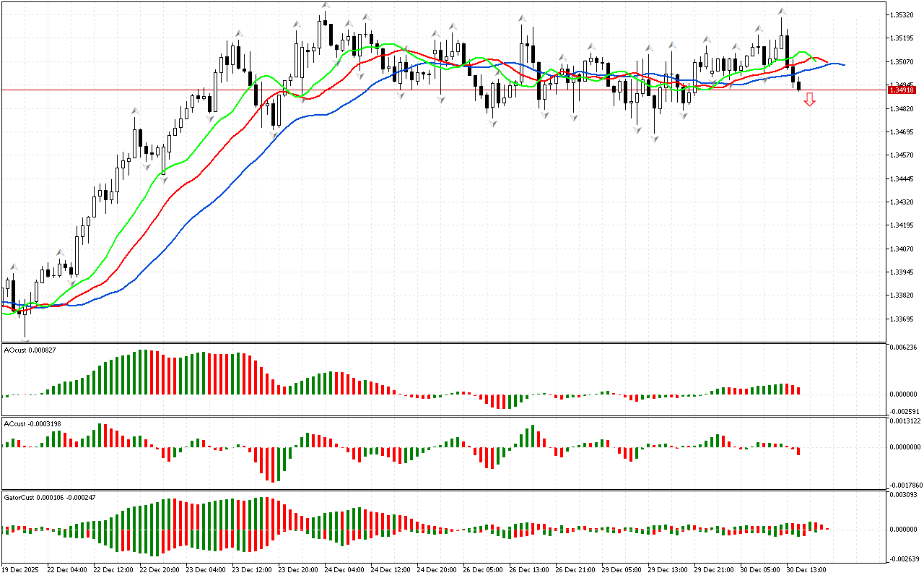Click the 26 Dec 13:00 time axis label
This screenshot has height=578, width=924.
(x=528, y=569)
